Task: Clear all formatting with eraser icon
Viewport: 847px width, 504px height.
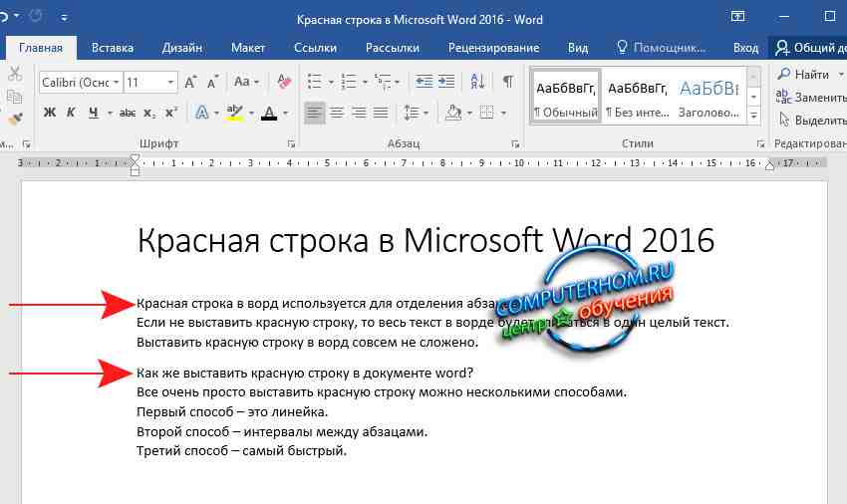Action: (284, 82)
